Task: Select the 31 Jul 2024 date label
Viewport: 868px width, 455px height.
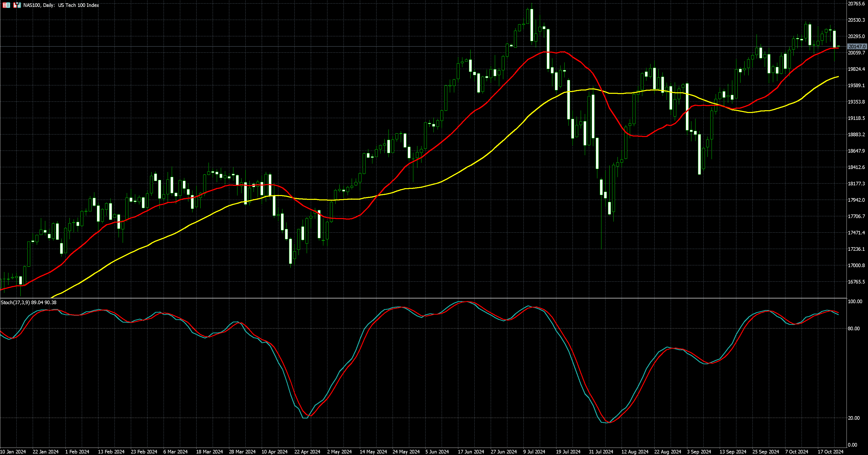Action: tap(601, 452)
